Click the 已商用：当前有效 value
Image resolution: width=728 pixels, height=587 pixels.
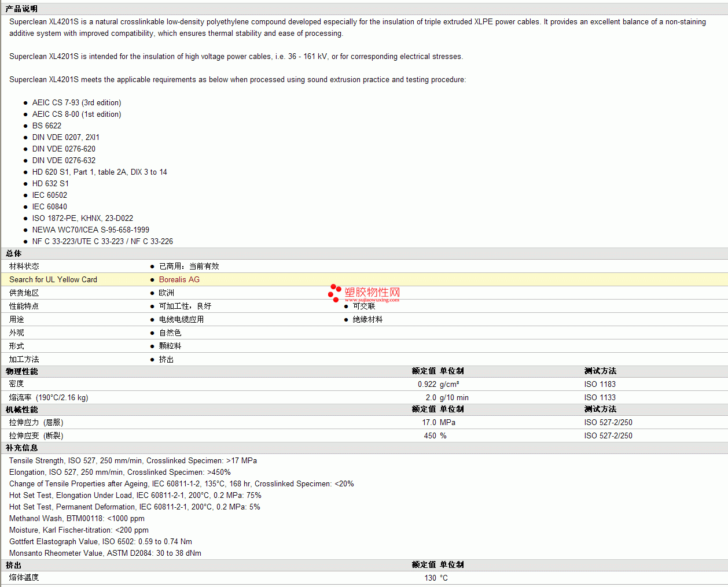[x=189, y=266]
